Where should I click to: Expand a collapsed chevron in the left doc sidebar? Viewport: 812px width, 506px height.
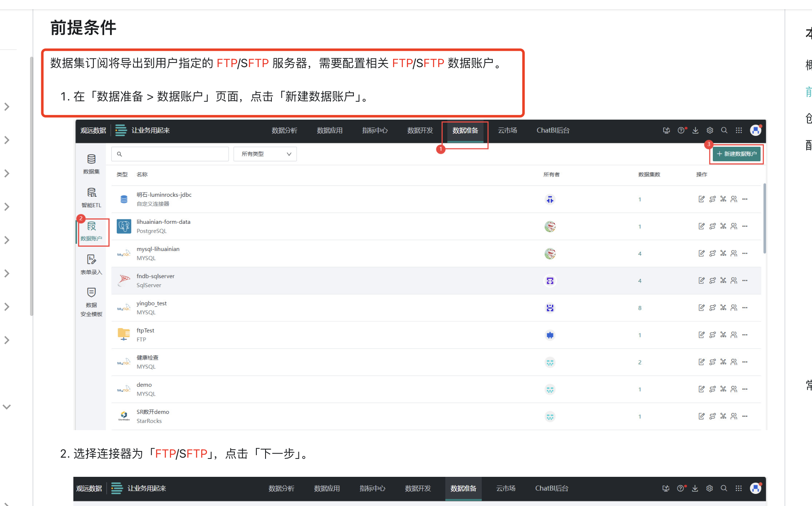pyautogui.click(x=7, y=106)
